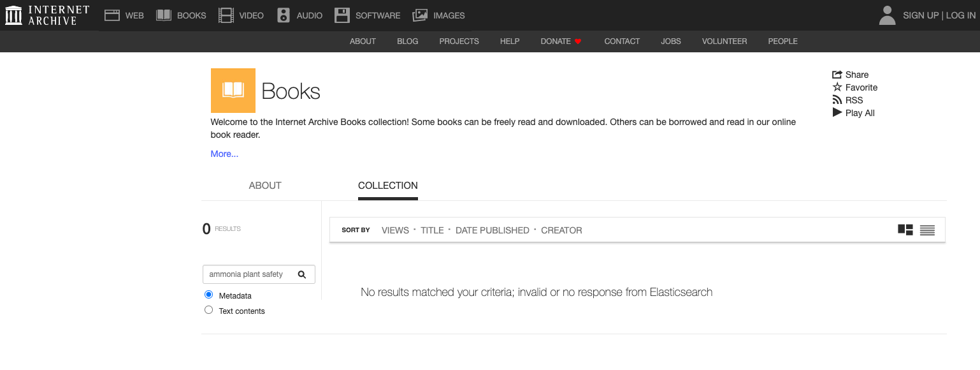Sort results by Date Published
The height and width of the screenshot is (370, 980).
(493, 230)
